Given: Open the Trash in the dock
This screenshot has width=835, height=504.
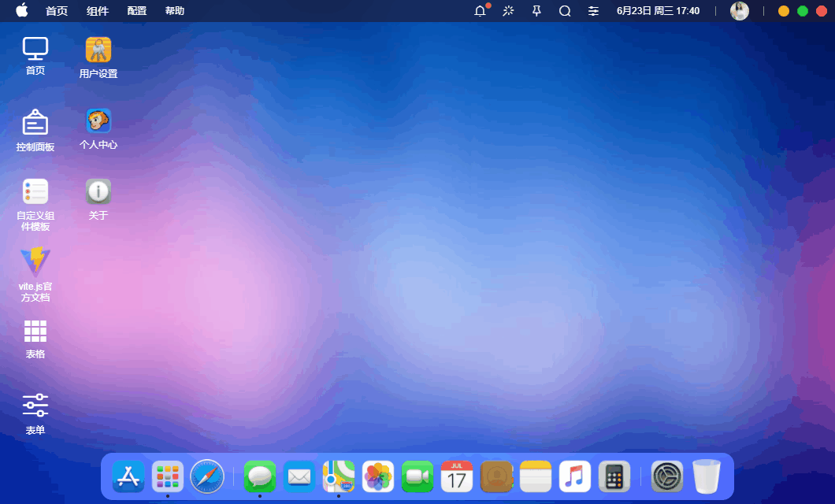Looking at the screenshot, I should tap(706, 476).
